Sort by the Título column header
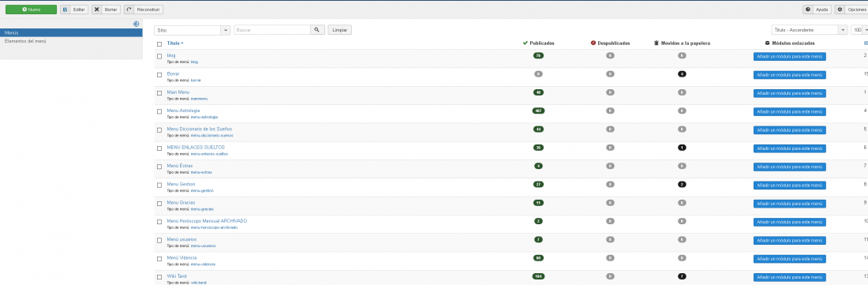 [175, 43]
